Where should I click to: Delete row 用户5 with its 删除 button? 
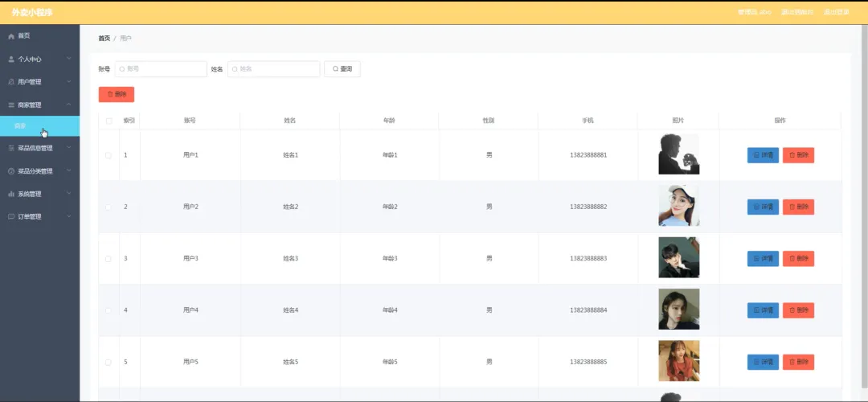pyautogui.click(x=798, y=362)
